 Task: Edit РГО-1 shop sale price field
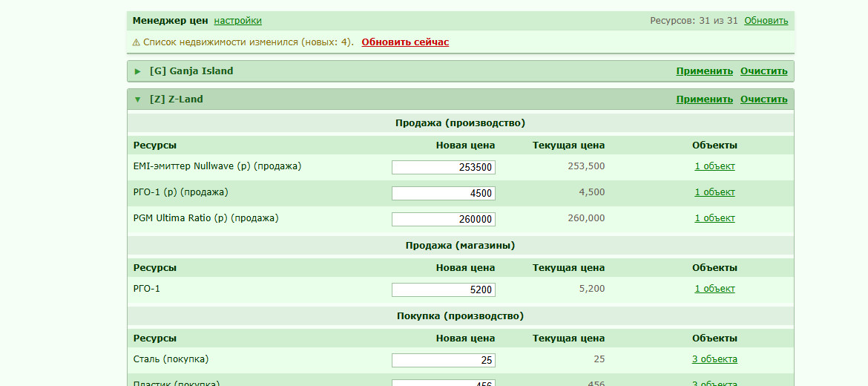tap(444, 289)
